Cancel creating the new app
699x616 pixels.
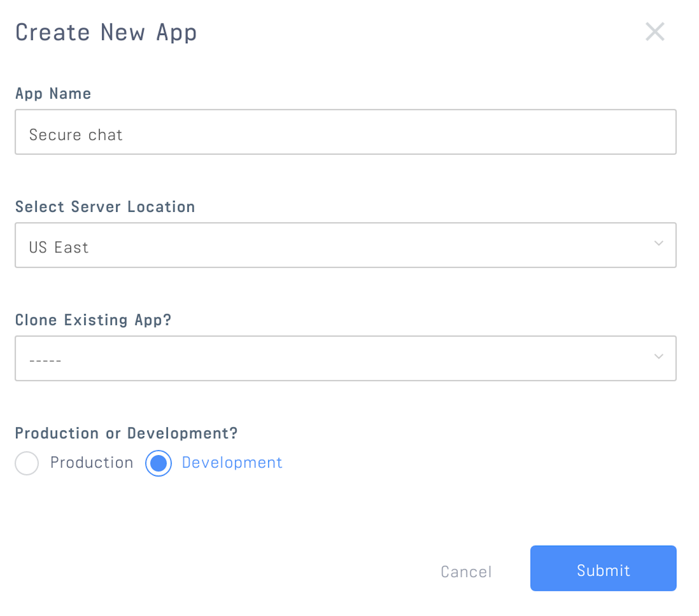tap(466, 571)
